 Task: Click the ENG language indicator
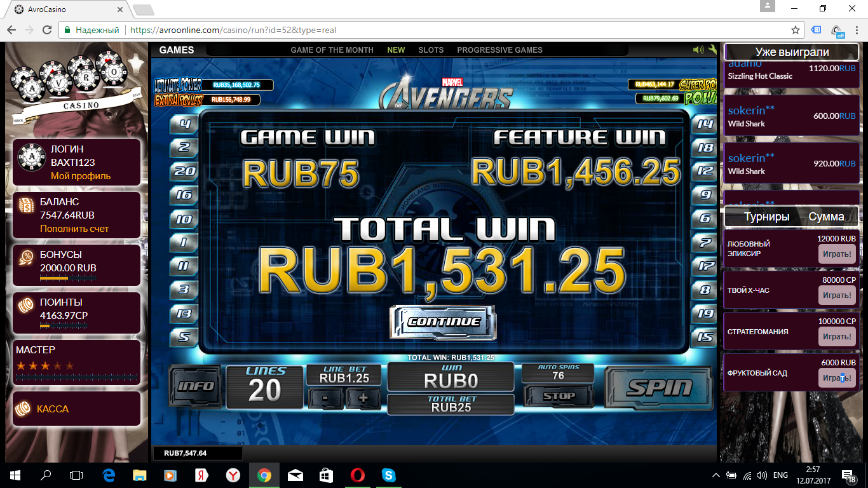[780, 475]
